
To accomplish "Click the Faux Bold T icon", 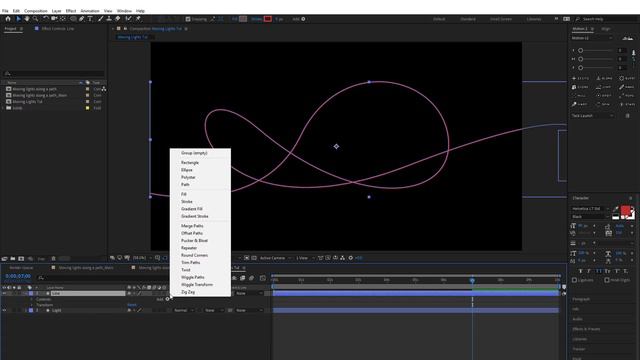I will (x=580, y=271).
